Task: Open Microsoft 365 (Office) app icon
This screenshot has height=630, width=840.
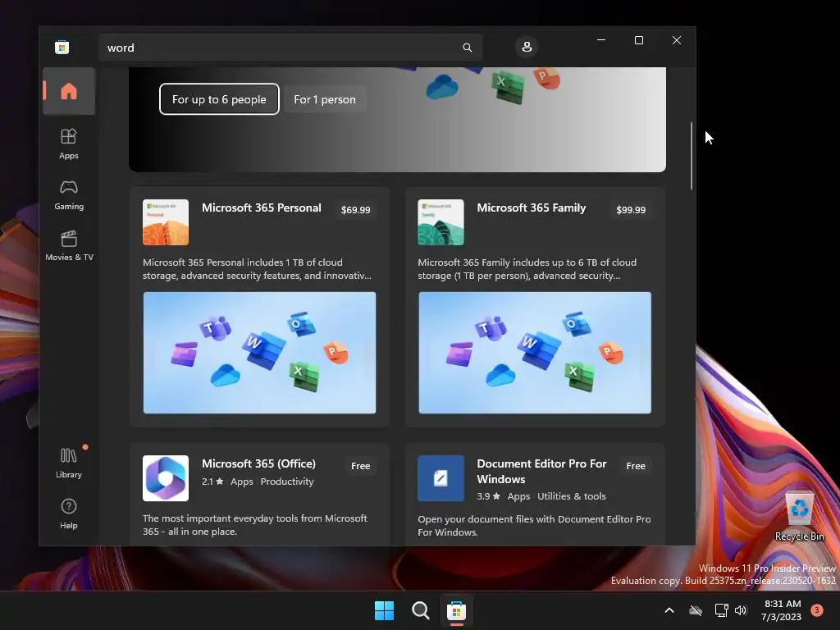Action: [166, 478]
